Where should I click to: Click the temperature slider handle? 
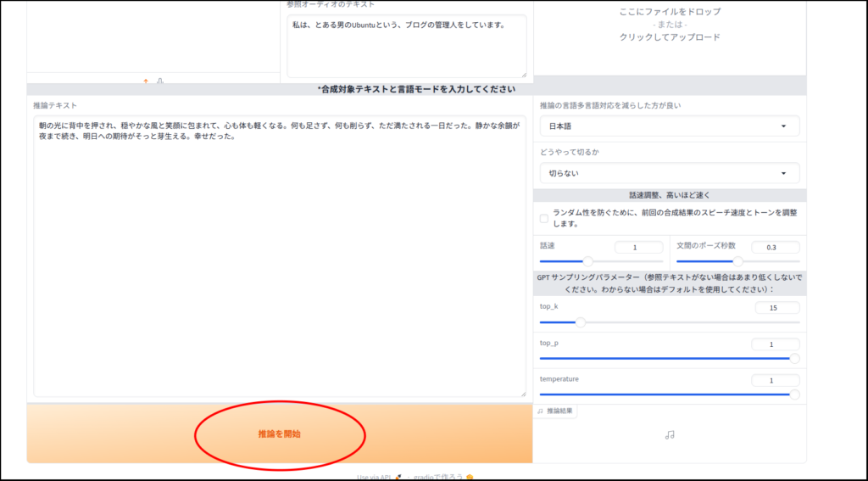click(794, 394)
